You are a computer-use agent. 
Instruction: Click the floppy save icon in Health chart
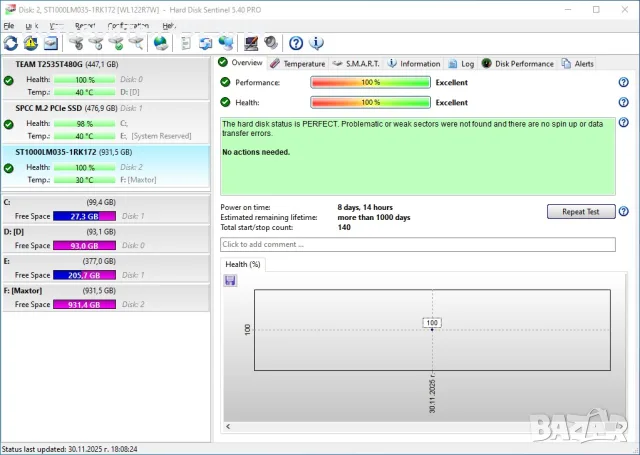(230, 280)
